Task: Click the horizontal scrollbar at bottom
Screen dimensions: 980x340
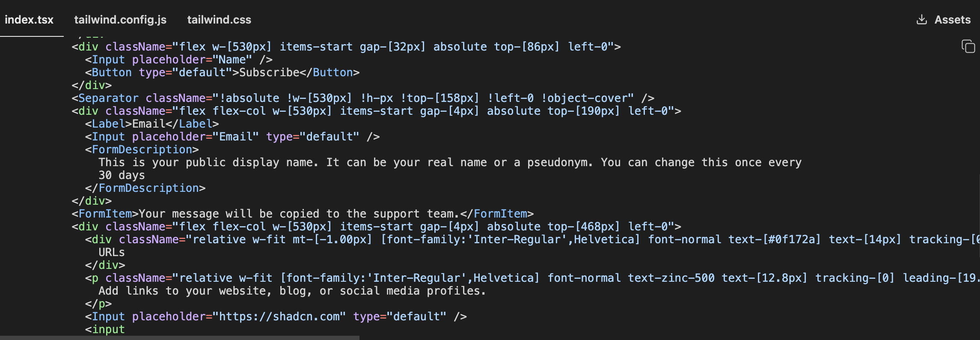Action: click(180, 338)
